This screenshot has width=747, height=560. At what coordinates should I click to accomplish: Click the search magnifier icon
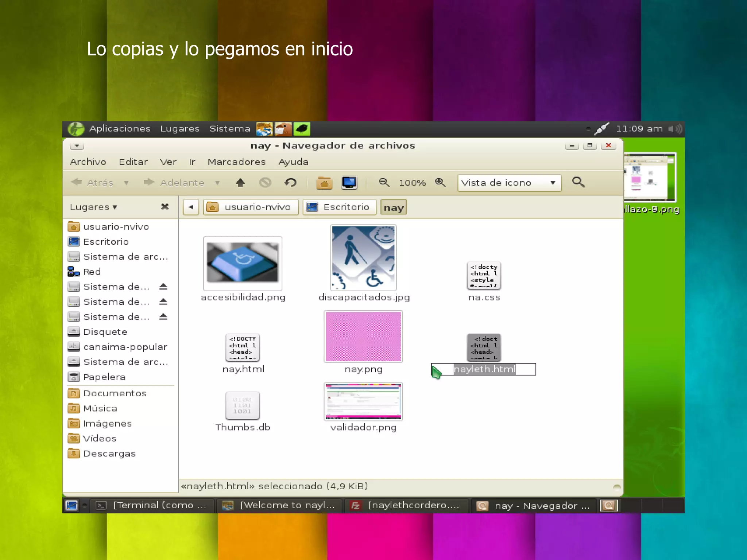(x=578, y=182)
